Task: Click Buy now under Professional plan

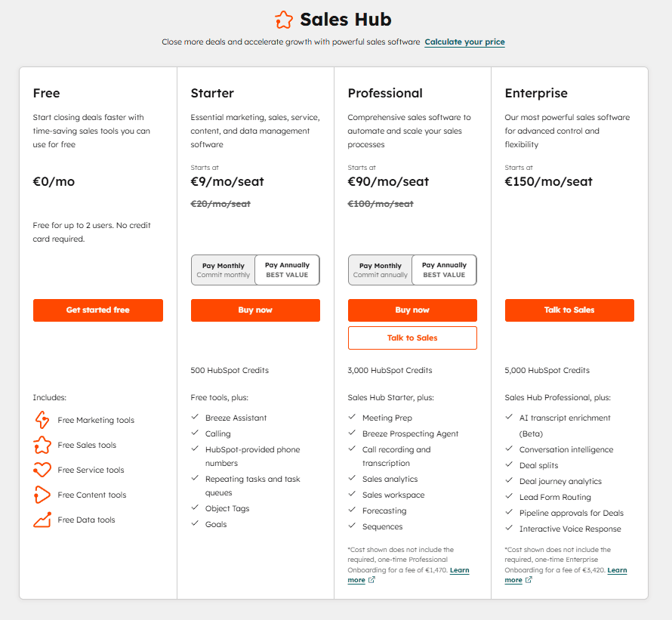Action: coord(412,310)
